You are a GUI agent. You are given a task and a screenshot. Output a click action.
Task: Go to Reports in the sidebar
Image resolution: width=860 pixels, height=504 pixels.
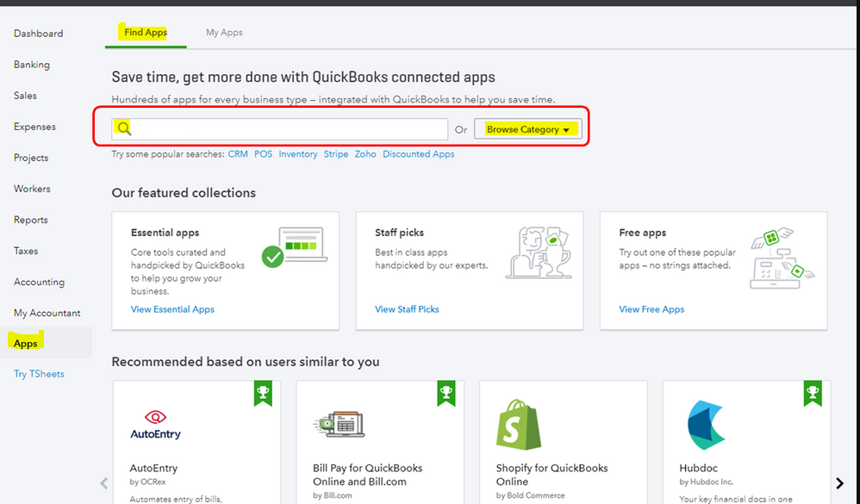(x=31, y=220)
